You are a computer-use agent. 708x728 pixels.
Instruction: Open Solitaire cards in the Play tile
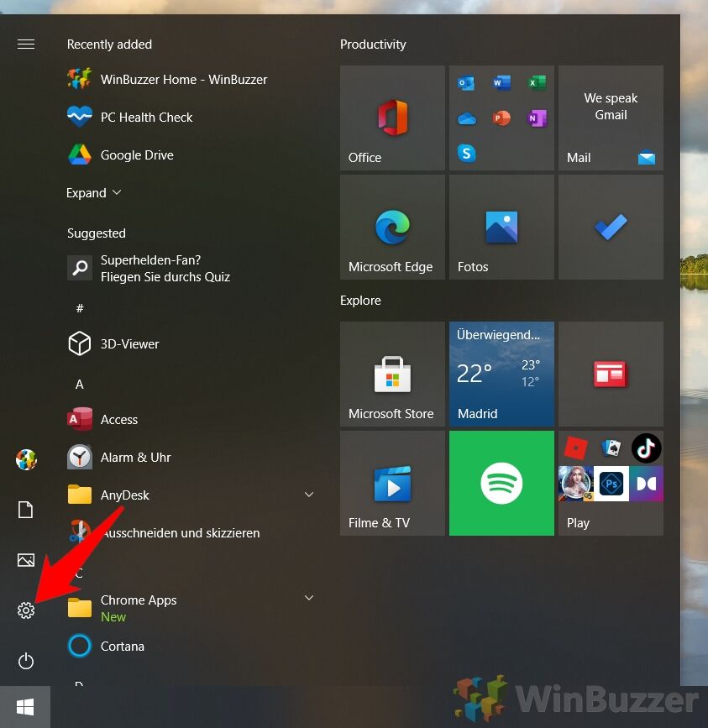[611, 448]
